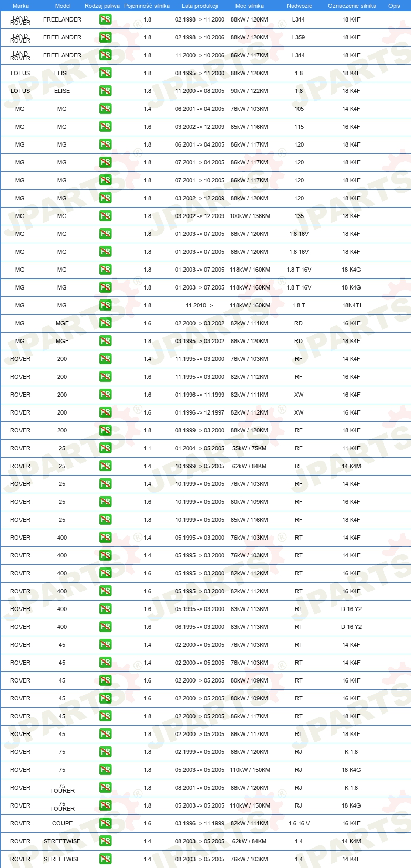Click fuel icon in MG 18N4TI row
Image resolution: width=411 pixels, height=868 pixels.
point(106,305)
